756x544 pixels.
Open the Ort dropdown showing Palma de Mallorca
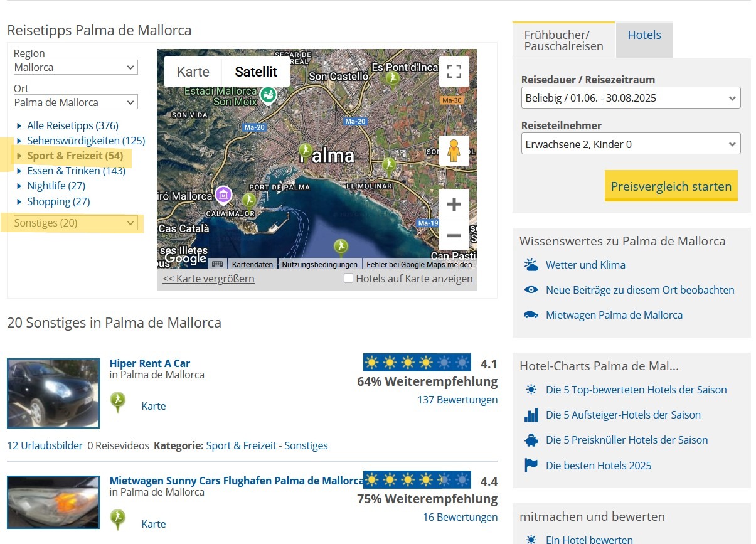point(75,102)
